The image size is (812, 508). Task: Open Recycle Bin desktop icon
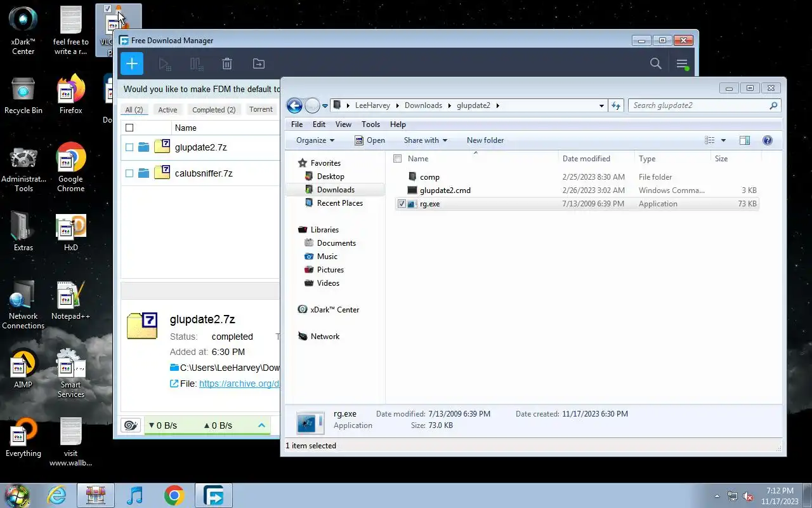[23, 95]
